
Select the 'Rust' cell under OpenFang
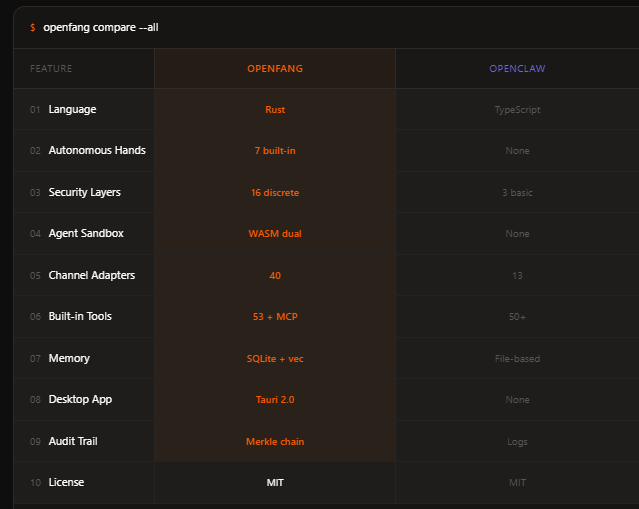275,110
